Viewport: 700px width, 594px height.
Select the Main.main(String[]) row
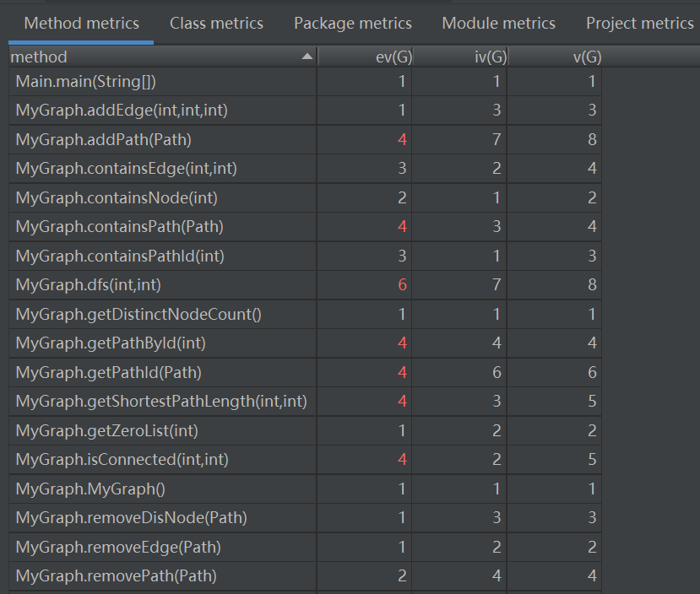pyautogui.click(x=305, y=81)
